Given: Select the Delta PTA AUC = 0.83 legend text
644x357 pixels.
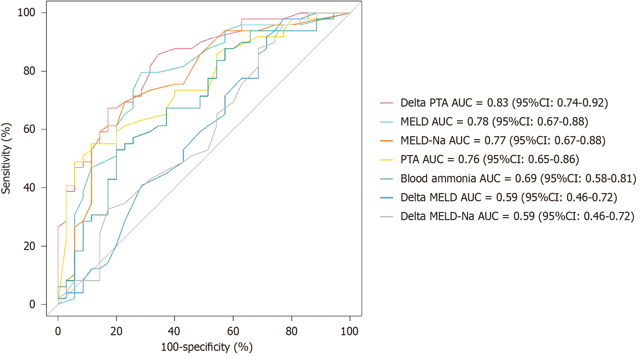Looking at the screenshot, I should click(504, 103).
